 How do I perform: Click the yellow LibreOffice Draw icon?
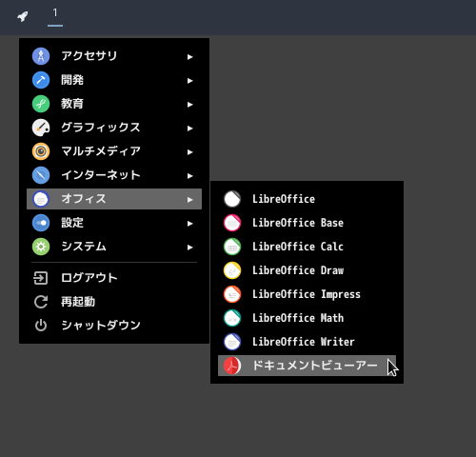[232, 270]
